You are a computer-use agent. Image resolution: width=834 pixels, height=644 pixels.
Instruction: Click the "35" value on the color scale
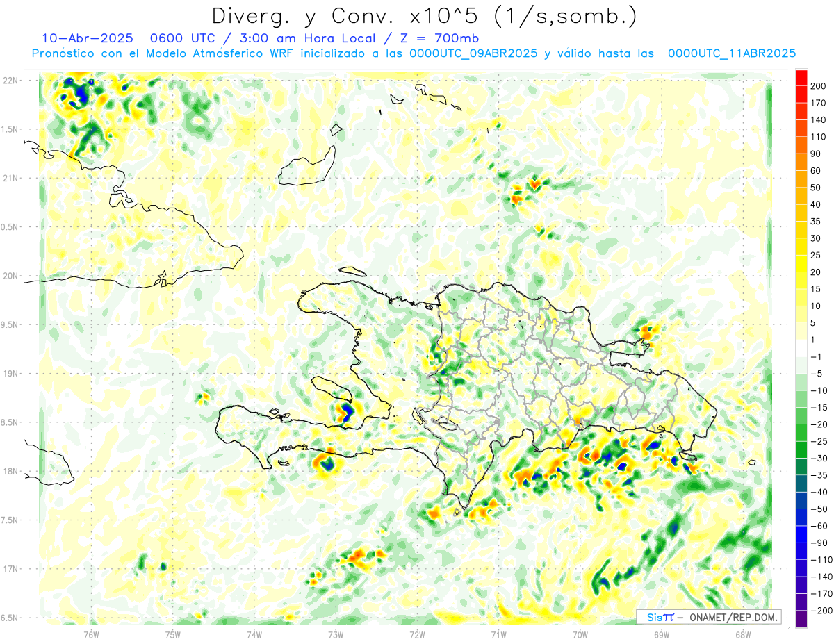[x=816, y=221]
